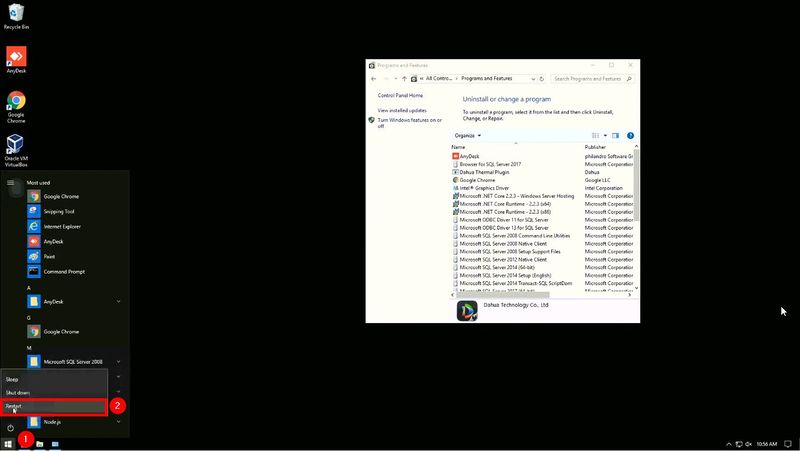Launch Google Chrome from the Most used list
This screenshot has height=451, width=800.
(61, 196)
